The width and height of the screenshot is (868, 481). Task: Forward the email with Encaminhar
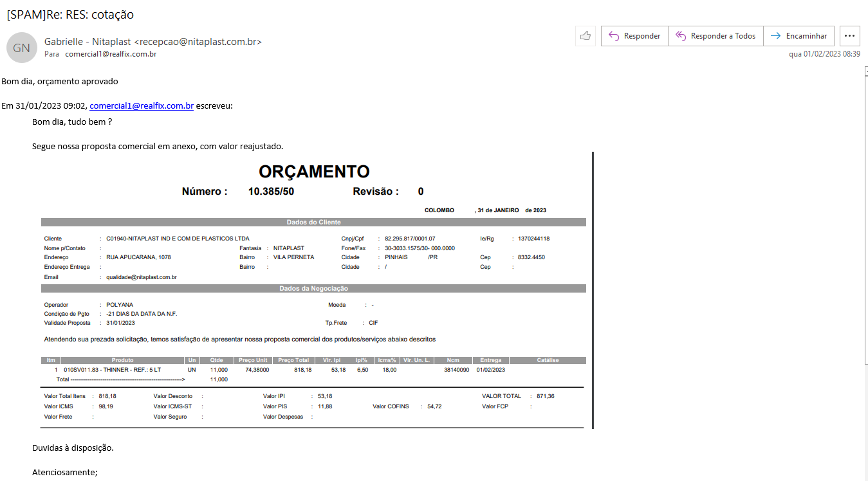coord(799,36)
